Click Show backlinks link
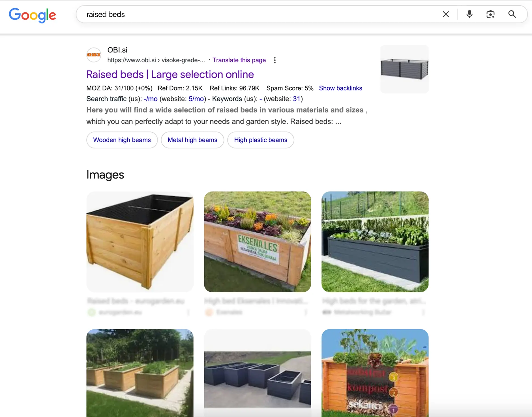 click(x=340, y=88)
